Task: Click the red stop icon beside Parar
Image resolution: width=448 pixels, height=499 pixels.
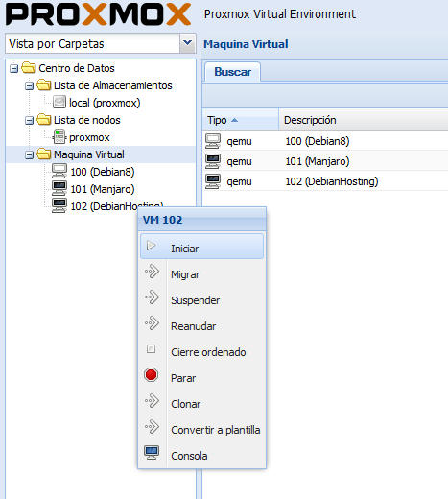Action: pos(151,375)
